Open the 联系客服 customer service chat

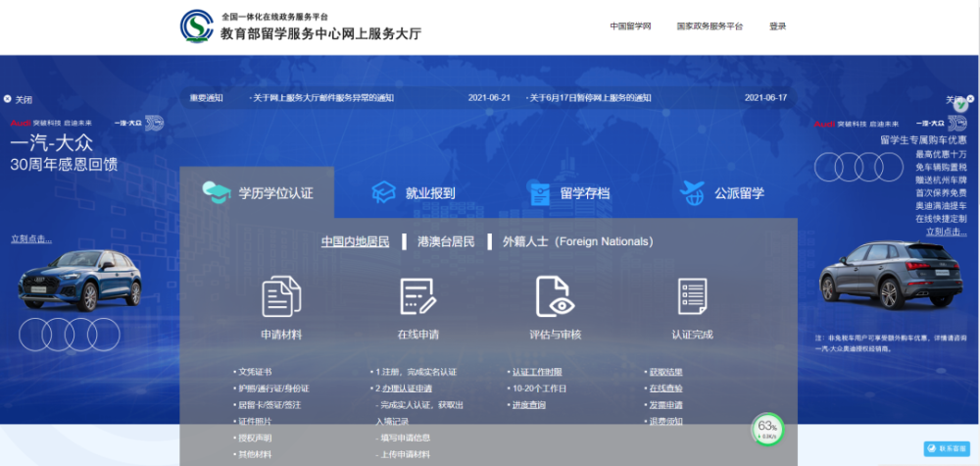pos(946,448)
